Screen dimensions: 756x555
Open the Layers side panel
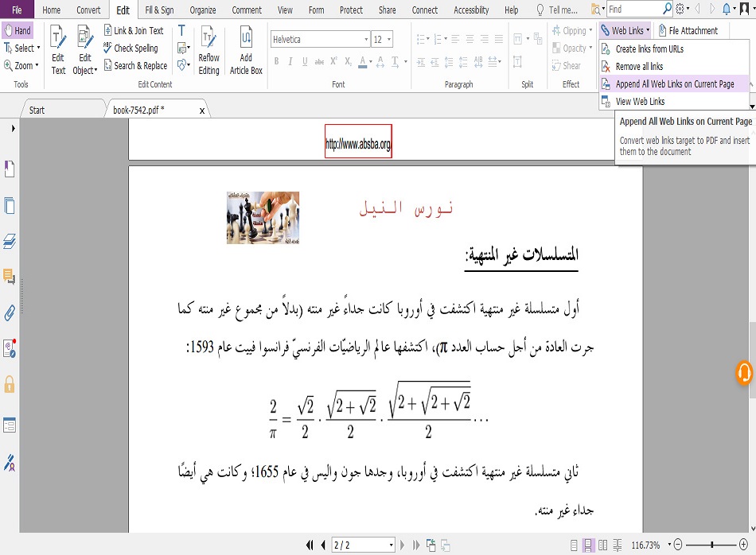(10, 241)
